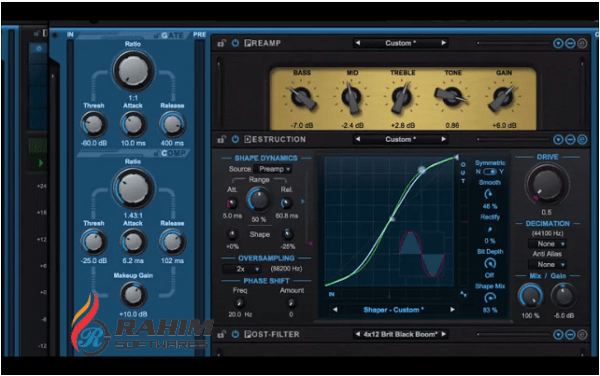The height and width of the screenshot is (376, 600).
Task: Click Preamp section rightmost greyed circle icon
Action: (x=582, y=44)
